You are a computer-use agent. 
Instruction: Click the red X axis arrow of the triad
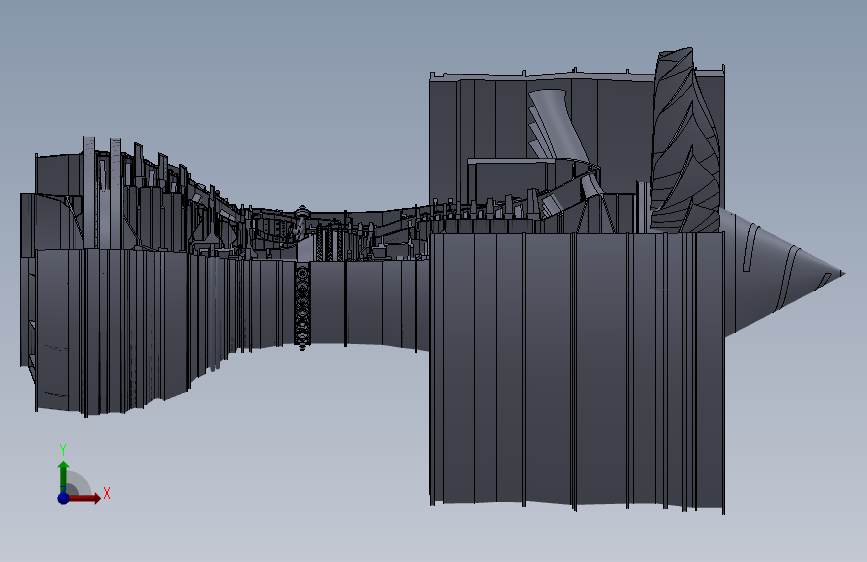83,498
